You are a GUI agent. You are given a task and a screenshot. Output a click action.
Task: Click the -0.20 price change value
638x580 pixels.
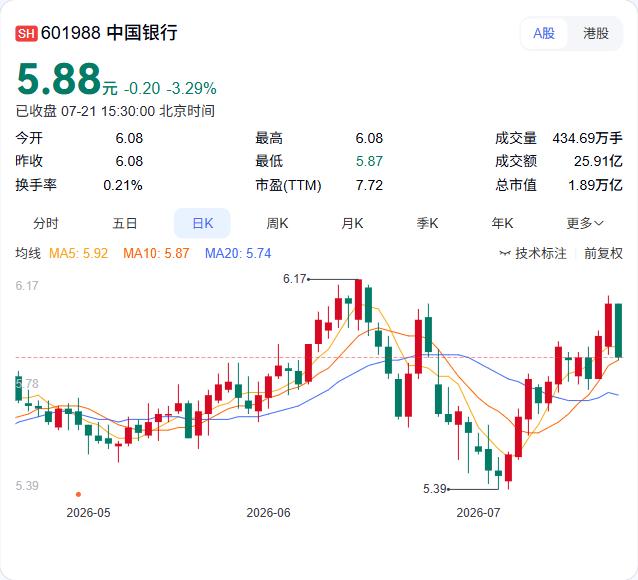pos(142,88)
